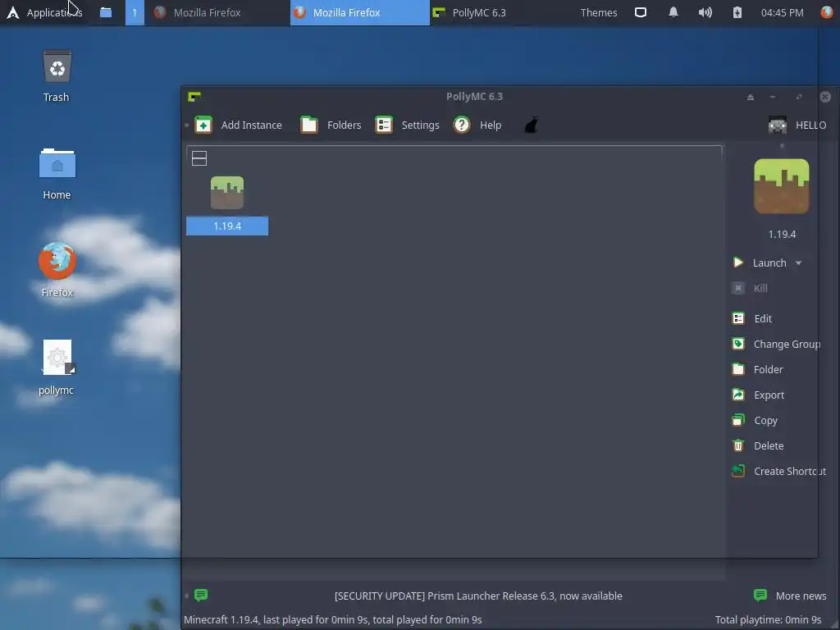
Task: Switch to first Mozilla Firefox taskbar window
Action: pyautogui.click(x=217, y=12)
